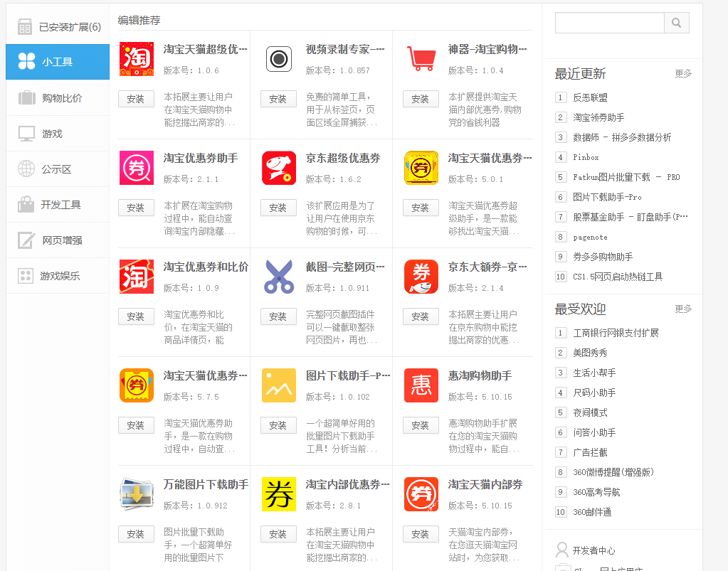728x571 pixels.
Task: Install 截图-完整网页 extension
Action: (x=278, y=316)
